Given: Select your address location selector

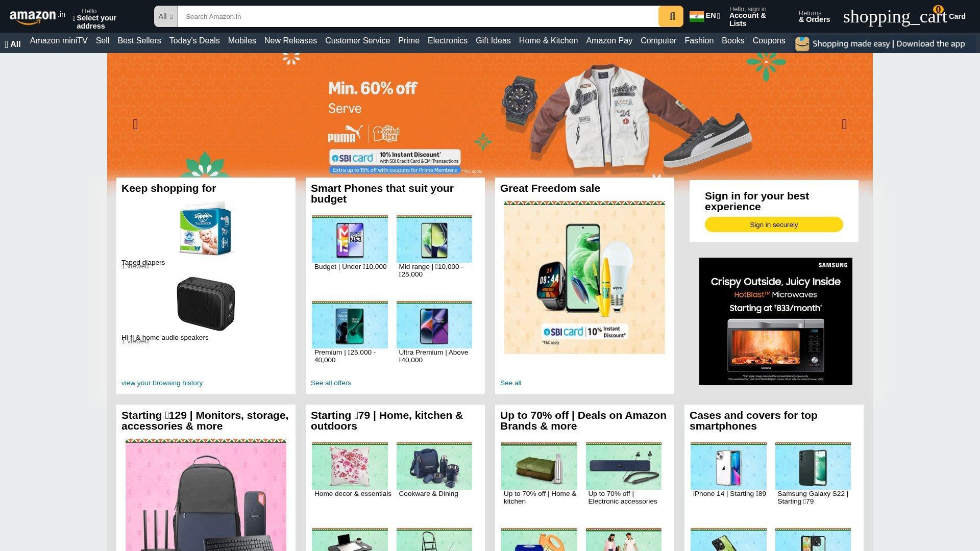Looking at the screenshot, I should point(95,18).
